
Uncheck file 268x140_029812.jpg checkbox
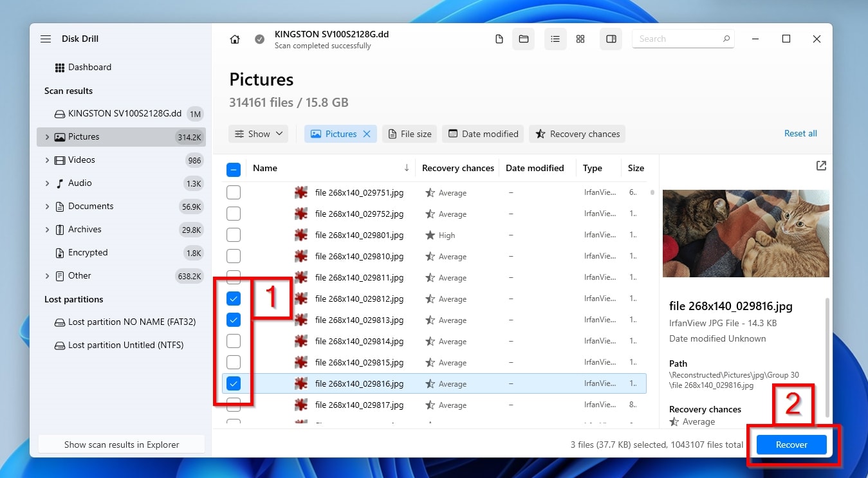[x=234, y=299]
